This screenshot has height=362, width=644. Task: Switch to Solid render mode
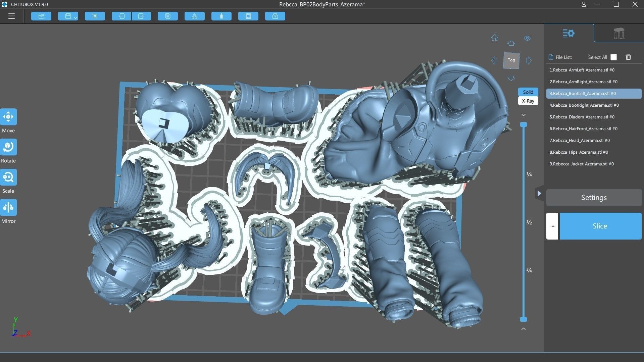[x=528, y=92]
